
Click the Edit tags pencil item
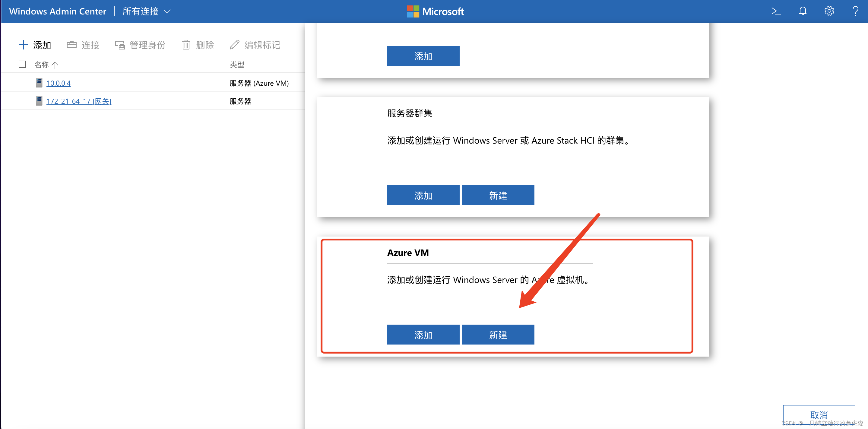tap(255, 45)
